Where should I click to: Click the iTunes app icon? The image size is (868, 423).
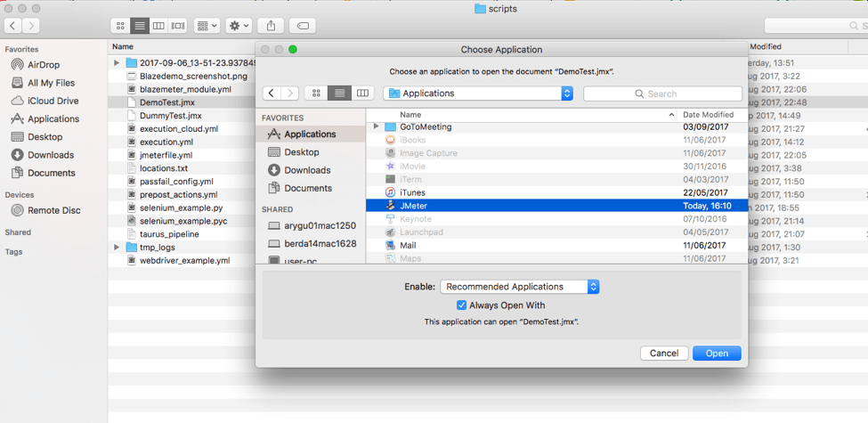click(x=391, y=192)
